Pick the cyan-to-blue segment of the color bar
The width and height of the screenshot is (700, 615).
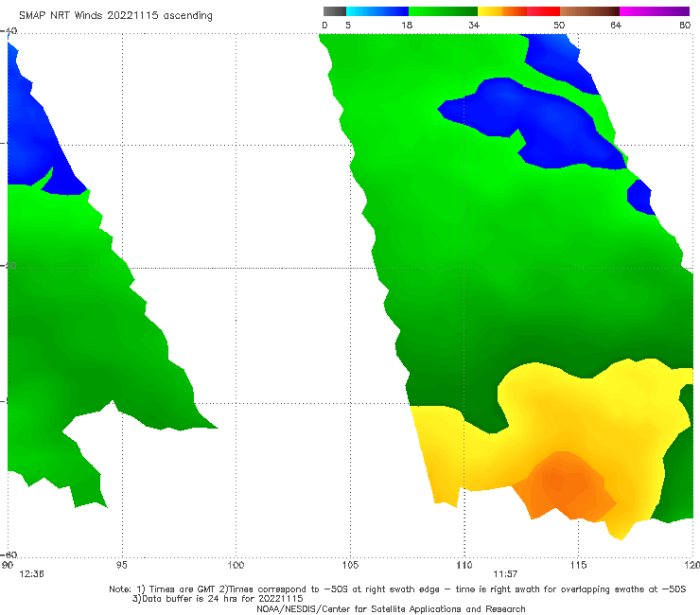[x=377, y=11]
